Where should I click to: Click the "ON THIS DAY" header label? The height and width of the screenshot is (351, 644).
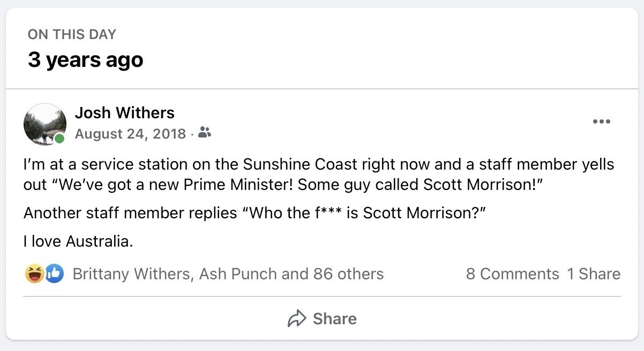coord(72,35)
